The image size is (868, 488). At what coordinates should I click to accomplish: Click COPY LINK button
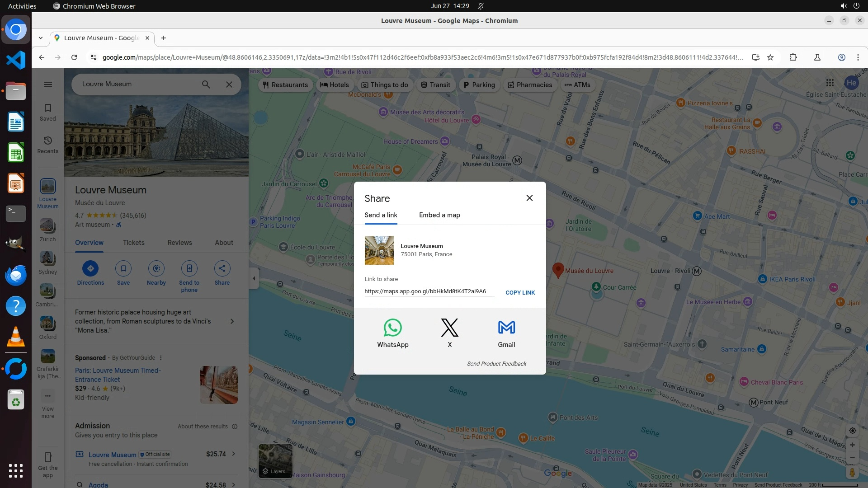[520, 292]
